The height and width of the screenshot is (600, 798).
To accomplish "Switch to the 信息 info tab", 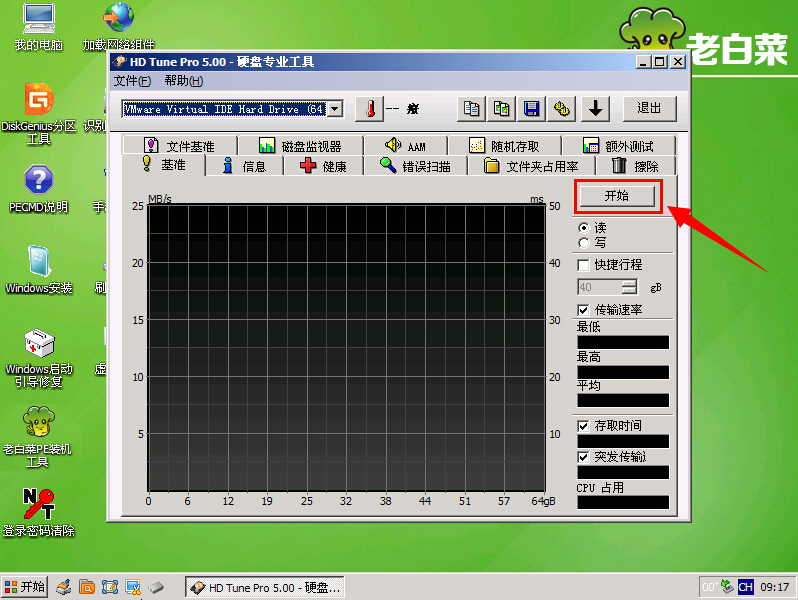I will coord(244,166).
